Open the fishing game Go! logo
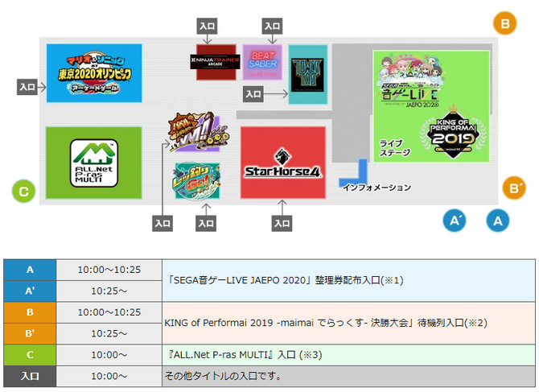This screenshot has width=539, height=392. (x=197, y=181)
